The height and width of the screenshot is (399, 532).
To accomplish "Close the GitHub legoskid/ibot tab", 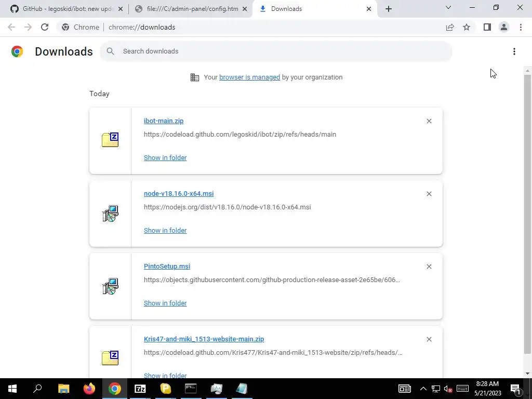I will tap(121, 9).
